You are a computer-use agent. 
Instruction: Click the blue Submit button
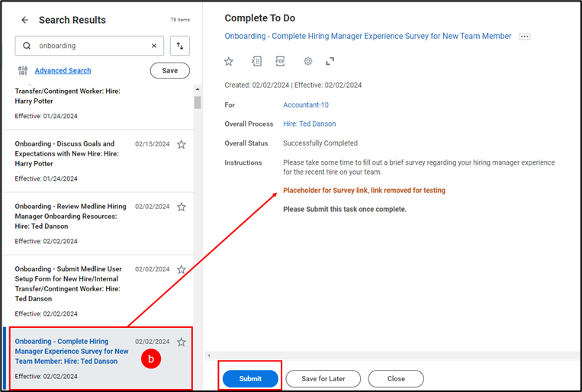click(250, 378)
